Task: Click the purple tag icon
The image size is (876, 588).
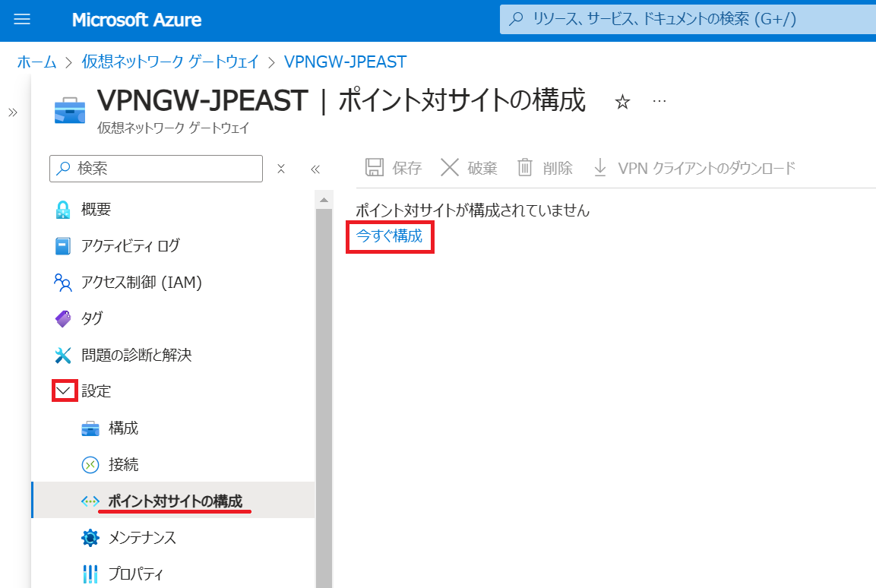Action: coord(63,319)
